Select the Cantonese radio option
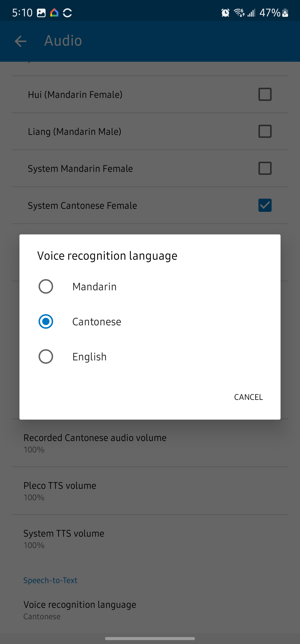Screen dimensions: 300x644 [46, 321]
